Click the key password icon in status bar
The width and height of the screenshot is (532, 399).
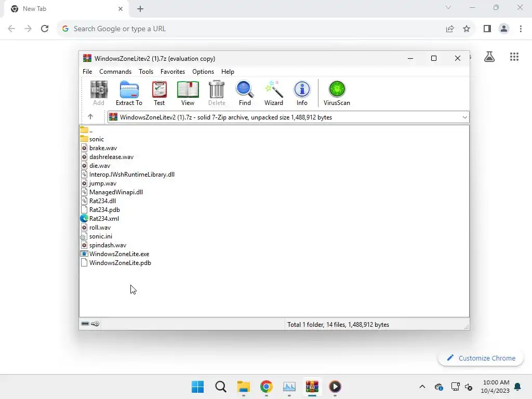coord(96,324)
